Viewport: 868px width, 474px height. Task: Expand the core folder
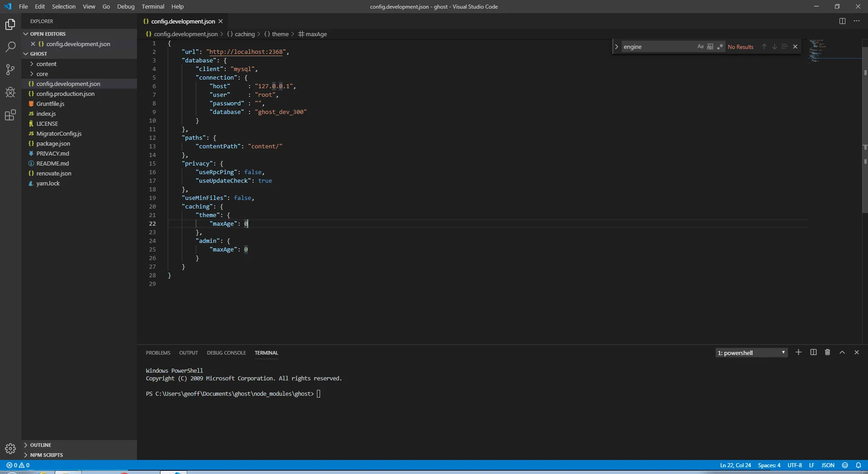coord(42,74)
